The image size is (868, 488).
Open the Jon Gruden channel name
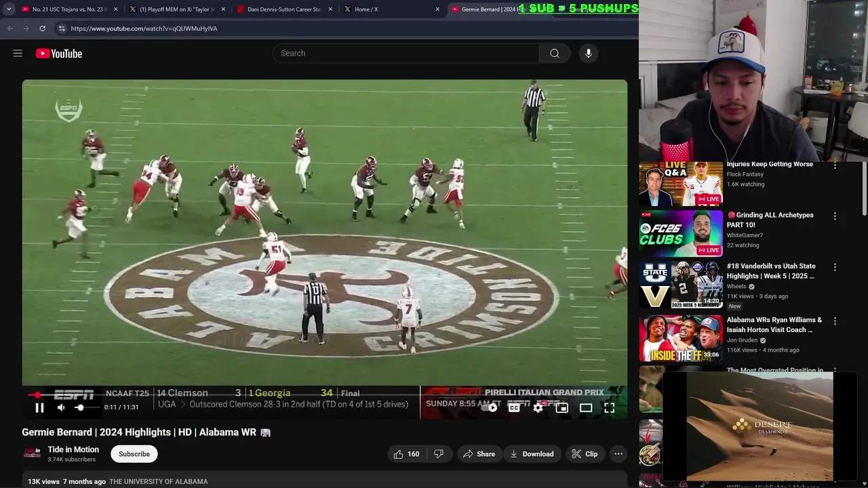click(x=743, y=340)
